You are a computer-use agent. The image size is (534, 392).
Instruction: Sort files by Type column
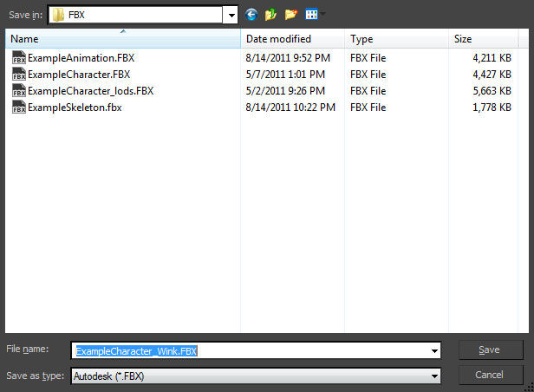(x=396, y=39)
